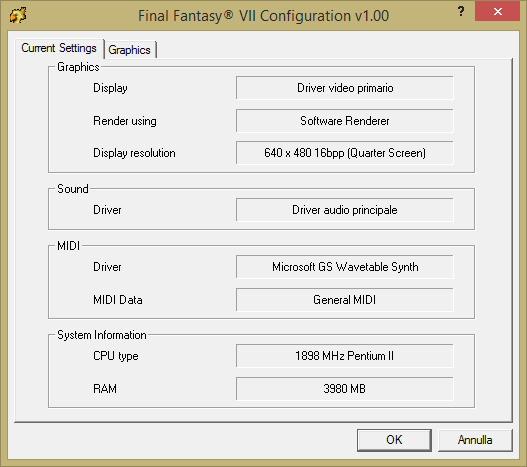The image size is (527, 467).
Task: Close the configuration window
Action: [x=497, y=11]
